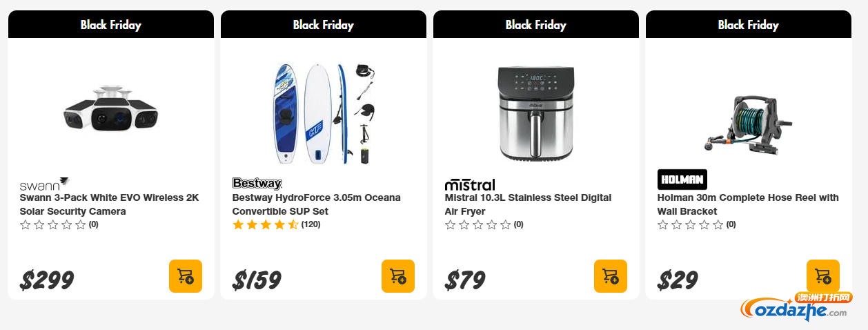View Swann security camera product image
The image size is (868, 330).
(x=111, y=112)
